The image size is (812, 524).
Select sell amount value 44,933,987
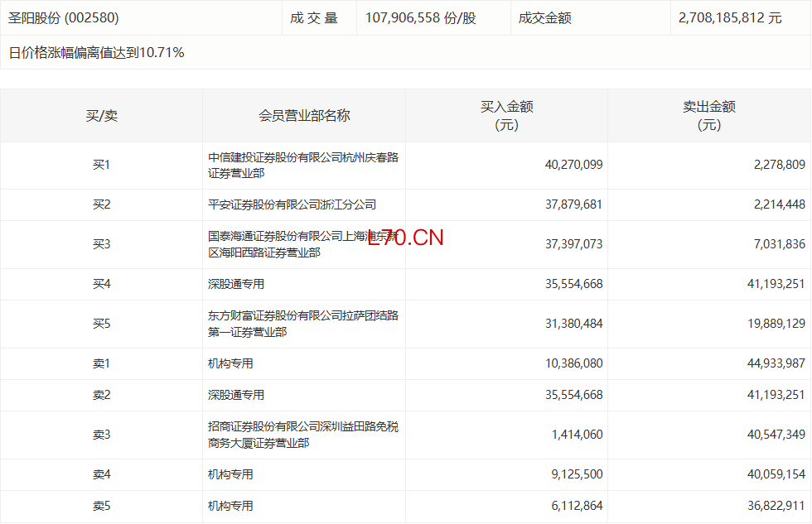(x=769, y=363)
